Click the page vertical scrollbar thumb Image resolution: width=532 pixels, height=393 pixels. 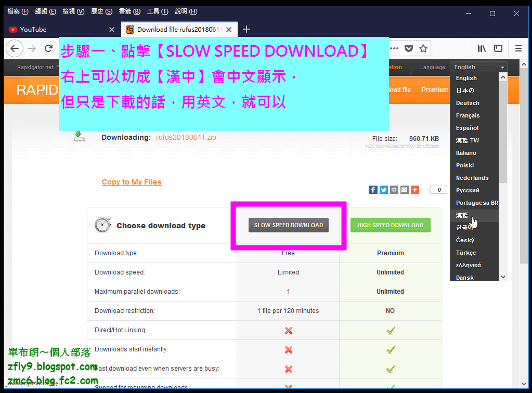pyautogui.click(x=524, y=166)
